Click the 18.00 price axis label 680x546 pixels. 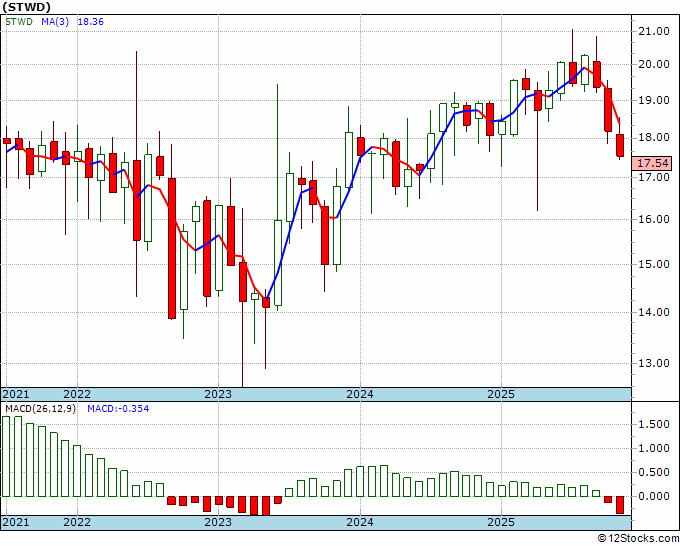tap(654, 138)
